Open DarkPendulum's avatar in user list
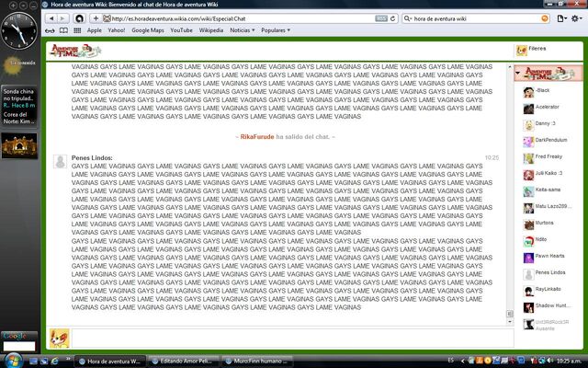Screen dimensions: 588x368 point(529,142)
